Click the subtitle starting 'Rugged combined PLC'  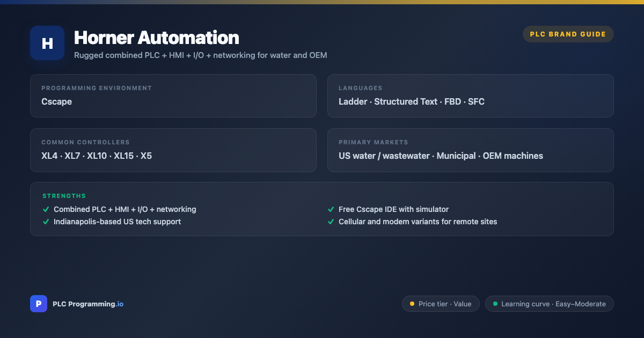(x=200, y=55)
